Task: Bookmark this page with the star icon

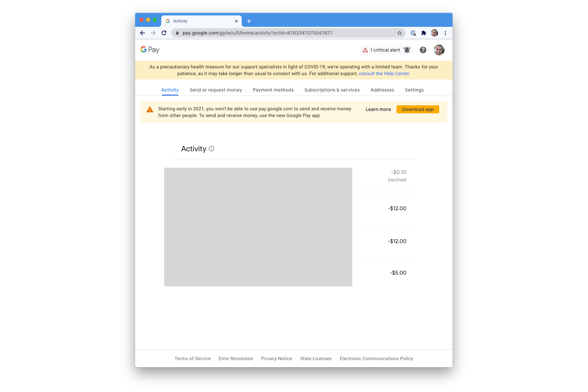Action: point(400,33)
